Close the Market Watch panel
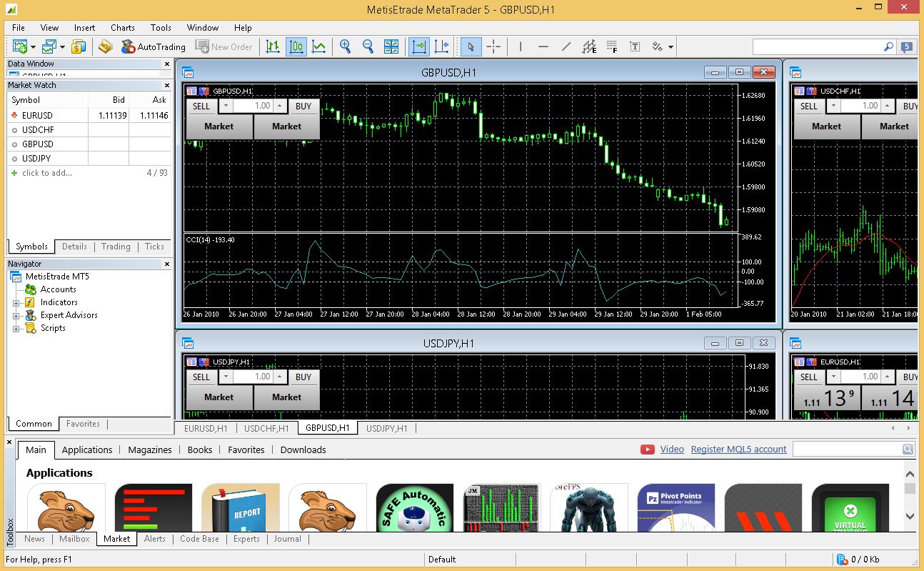The height and width of the screenshot is (571, 924). [x=167, y=85]
